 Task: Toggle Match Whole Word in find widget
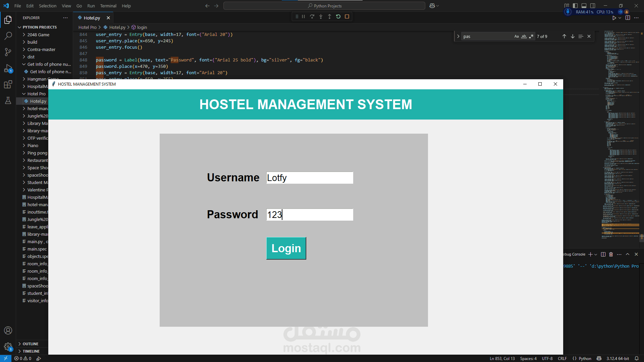point(524,36)
